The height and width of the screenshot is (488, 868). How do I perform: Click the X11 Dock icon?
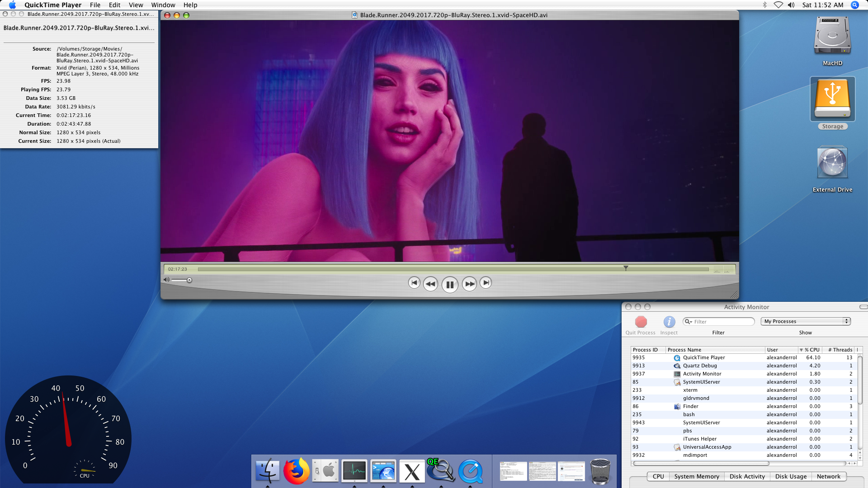click(412, 472)
